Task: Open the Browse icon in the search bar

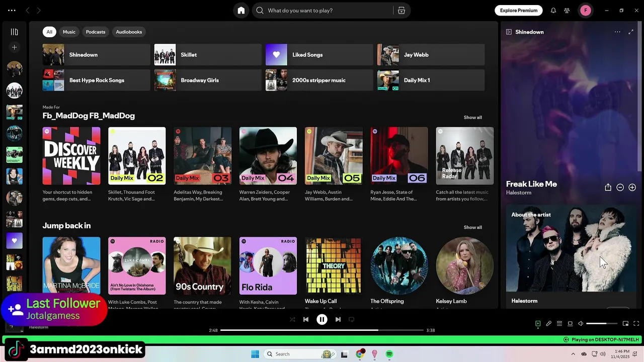Action: pos(401,11)
